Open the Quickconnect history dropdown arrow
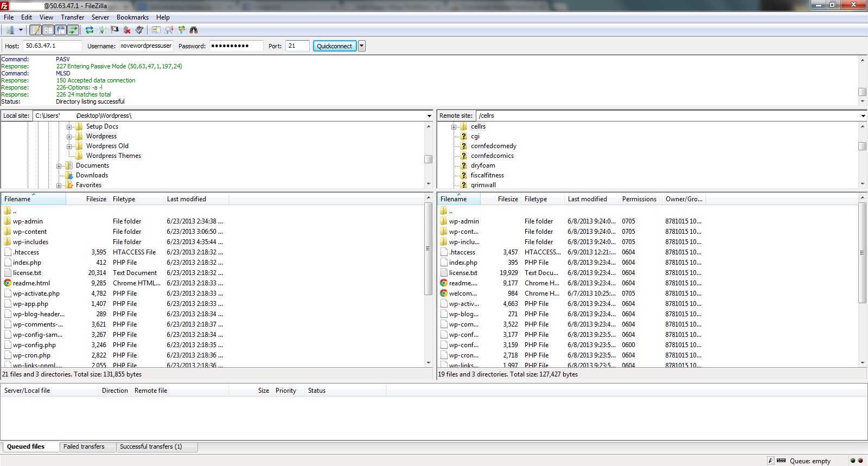868x466 pixels. pyautogui.click(x=362, y=46)
